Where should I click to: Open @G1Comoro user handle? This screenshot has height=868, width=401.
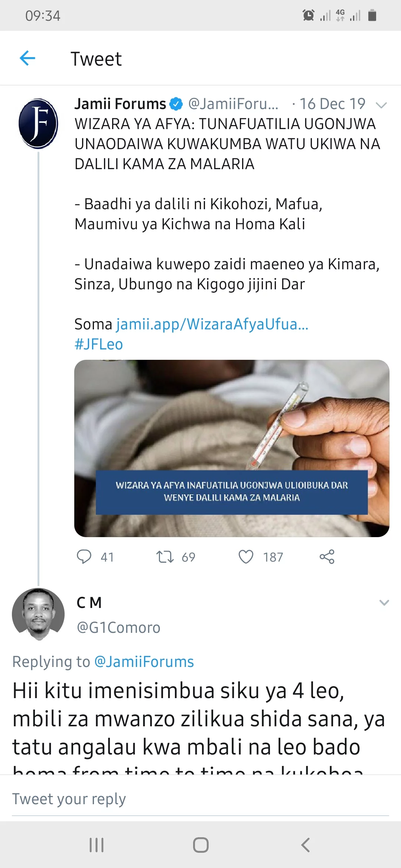click(118, 628)
